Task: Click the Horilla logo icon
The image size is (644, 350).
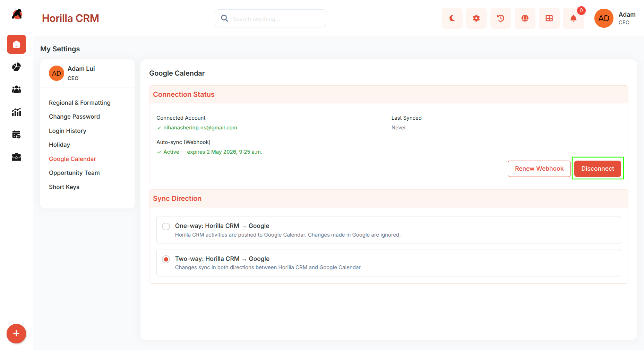Action: (17, 14)
